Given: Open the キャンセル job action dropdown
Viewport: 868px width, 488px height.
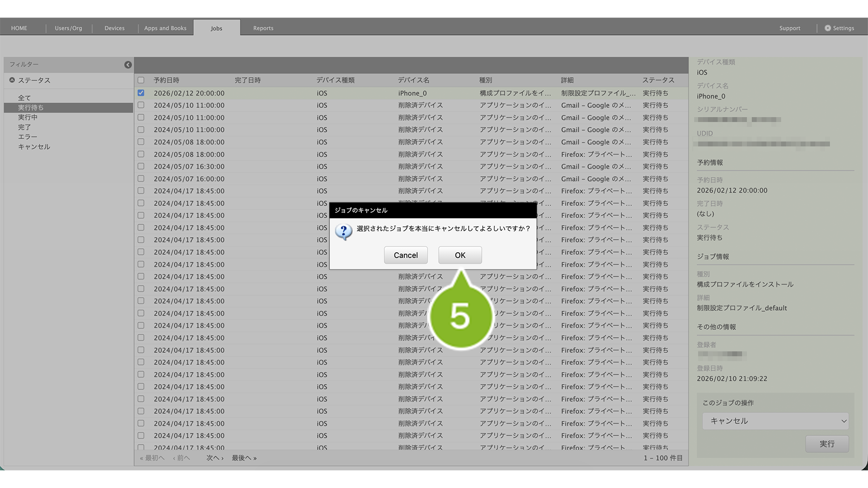Looking at the screenshot, I should pos(775,421).
